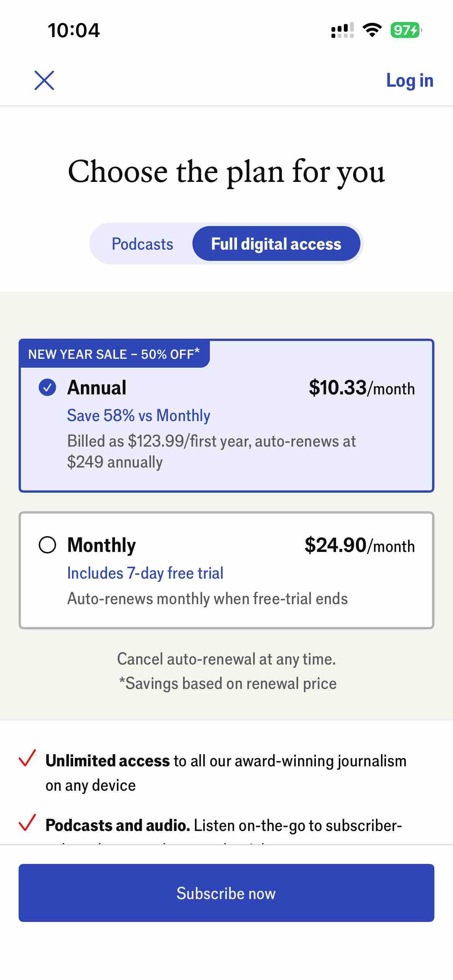This screenshot has width=453, height=980.
Task: Select the Annual plan radio button
Action: click(47, 387)
